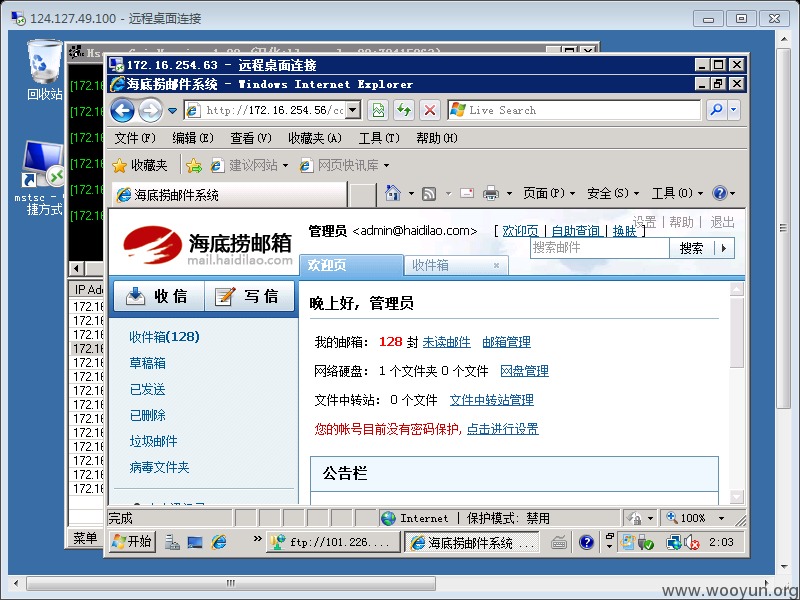Open 收件箱(128) folder
The image size is (800, 600).
point(164,337)
